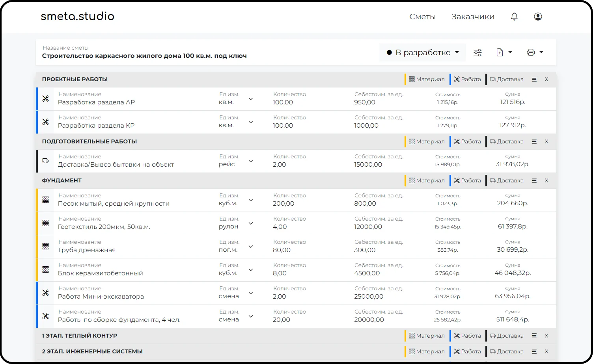This screenshot has width=593, height=364.
Task: Click reorder handle for ФУНДАМЕНТ section
Action: (534, 180)
